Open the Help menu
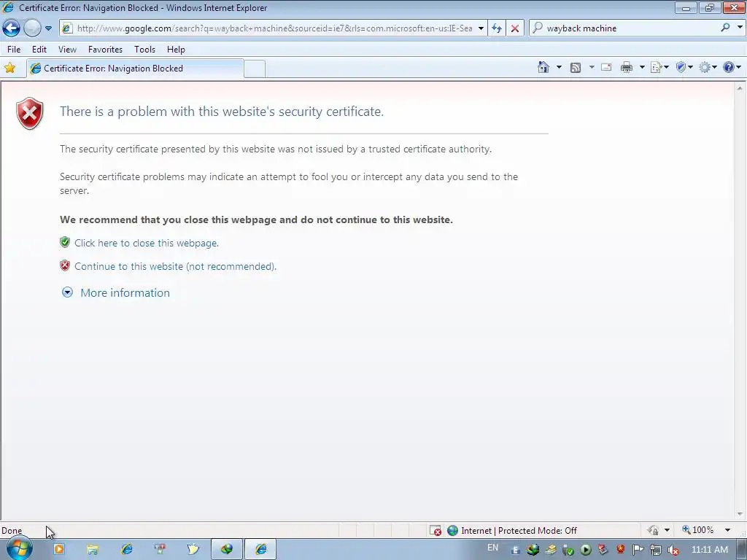This screenshot has height=560, width=747. [176, 50]
